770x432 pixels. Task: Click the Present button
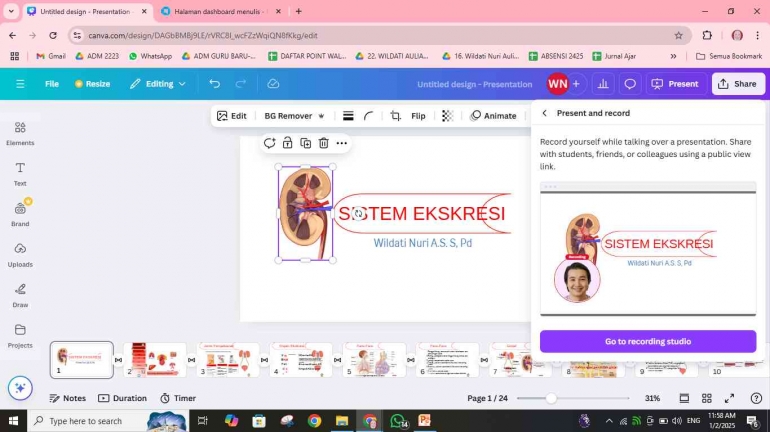point(676,84)
